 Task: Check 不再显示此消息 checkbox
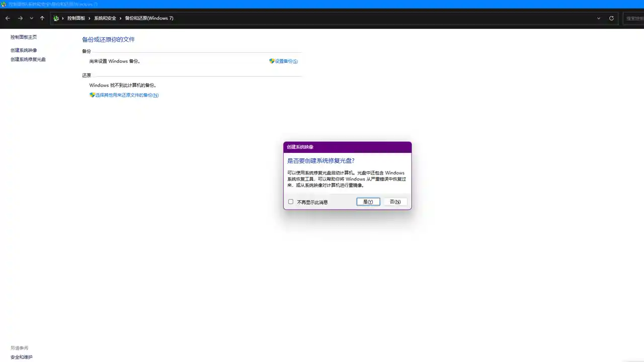[291, 202]
